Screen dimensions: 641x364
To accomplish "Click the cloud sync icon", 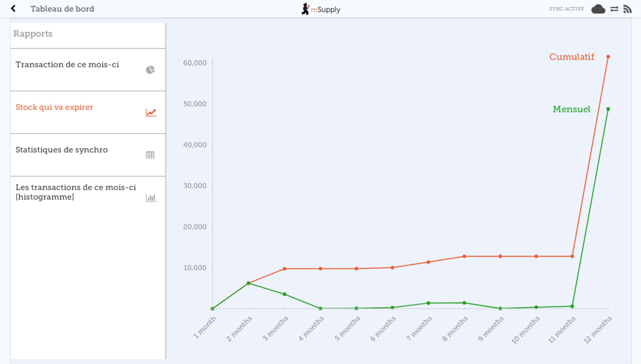I will point(598,9).
